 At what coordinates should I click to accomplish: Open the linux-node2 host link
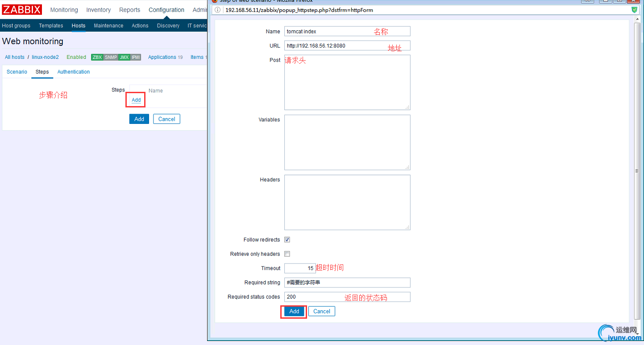(45, 57)
